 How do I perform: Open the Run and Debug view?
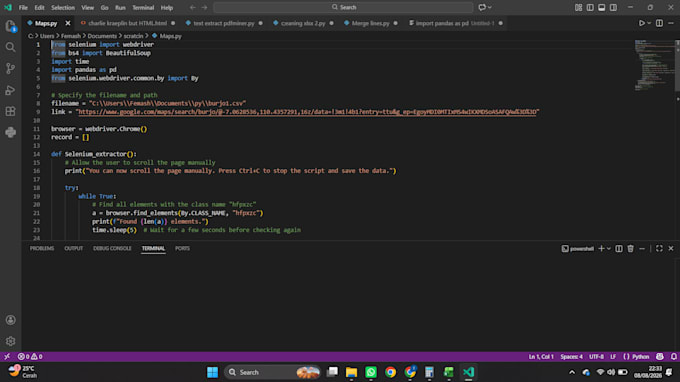(x=10, y=90)
